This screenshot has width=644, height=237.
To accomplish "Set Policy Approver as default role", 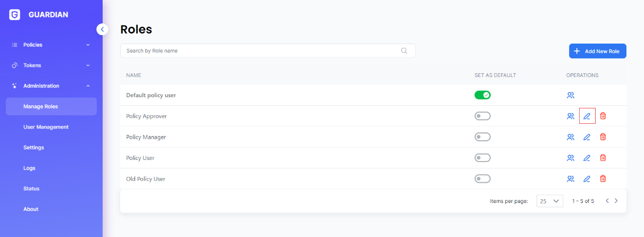I will coord(482,116).
